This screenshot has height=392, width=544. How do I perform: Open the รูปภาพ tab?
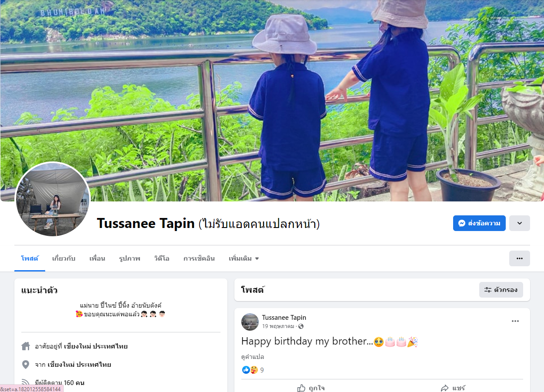[x=130, y=258]
